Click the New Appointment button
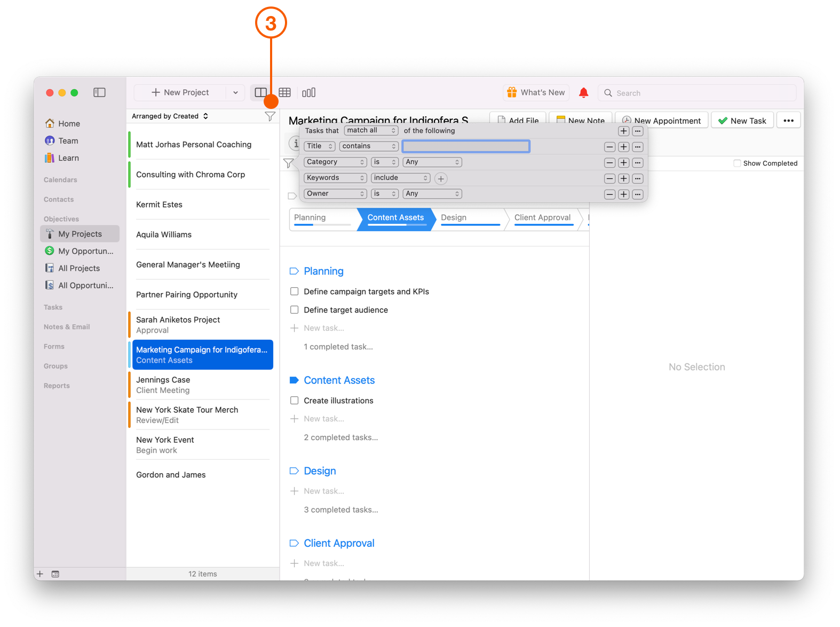 pyautogui.click(x=662, y=120)
